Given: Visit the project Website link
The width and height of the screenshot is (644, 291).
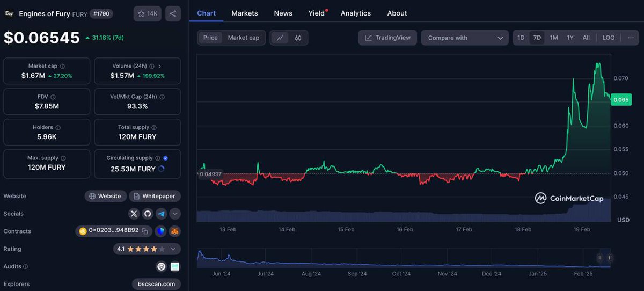Looking at the screenshot, I should (106, 196).
